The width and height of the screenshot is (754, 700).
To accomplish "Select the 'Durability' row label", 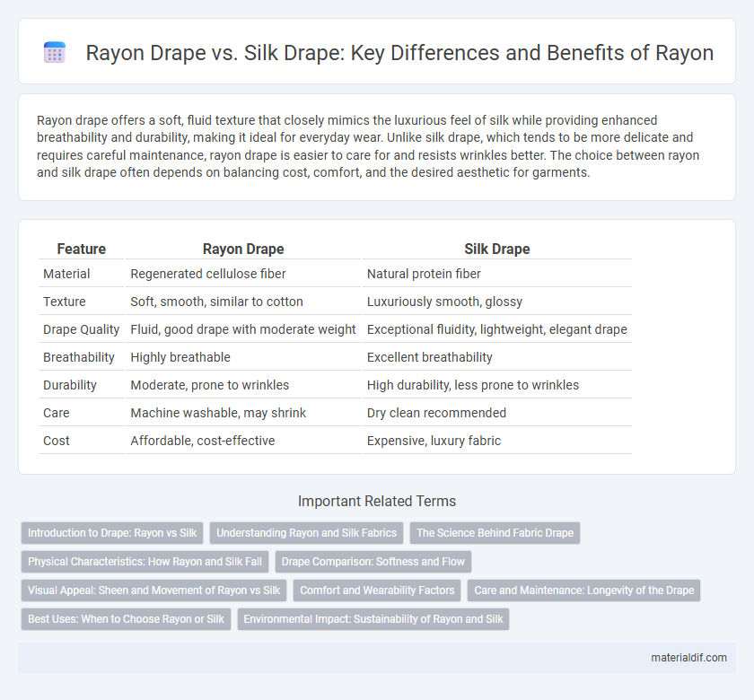I will click(70, 385).
